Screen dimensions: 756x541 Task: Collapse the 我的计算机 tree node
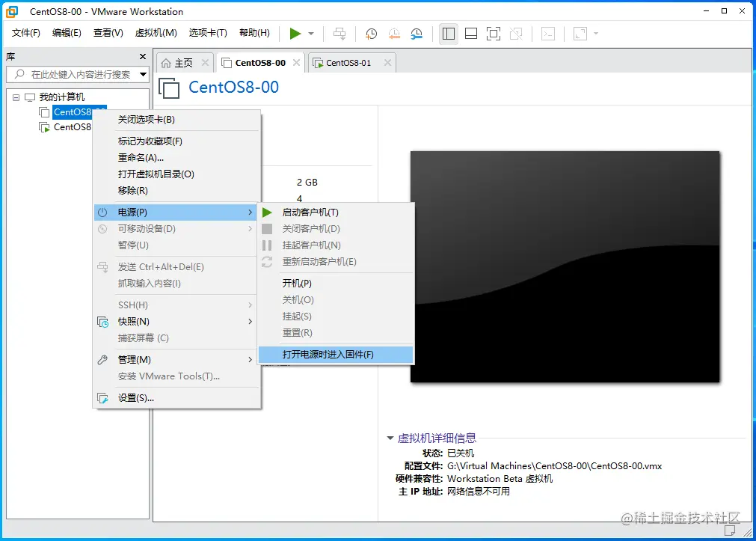[x=16, y=97]
